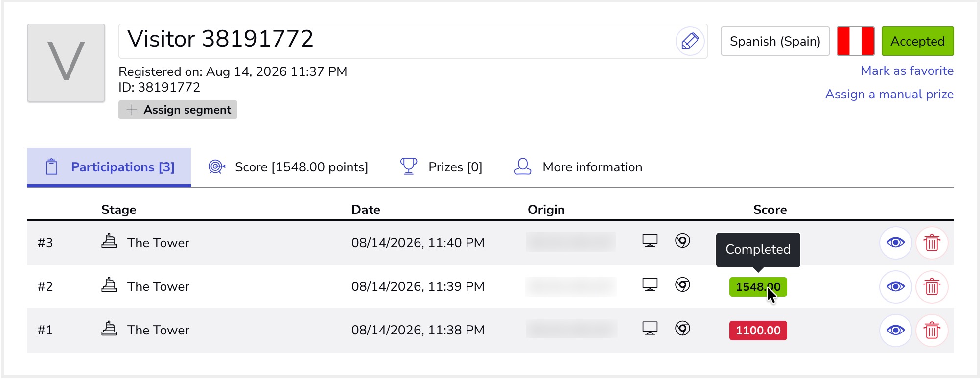
Task: Open the Prizes [0] tab
Action: point(441,167)
